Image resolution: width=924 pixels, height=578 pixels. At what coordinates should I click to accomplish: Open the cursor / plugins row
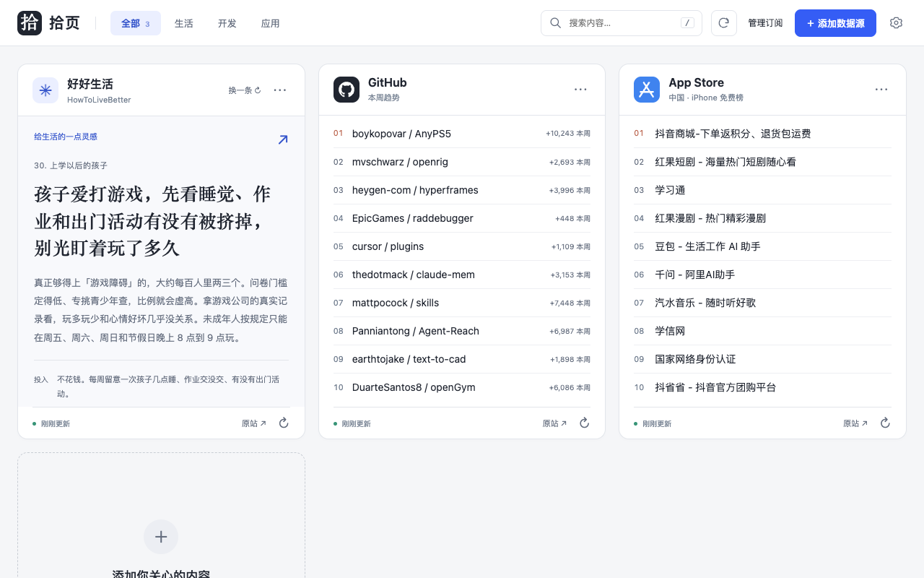pos(462,246)
